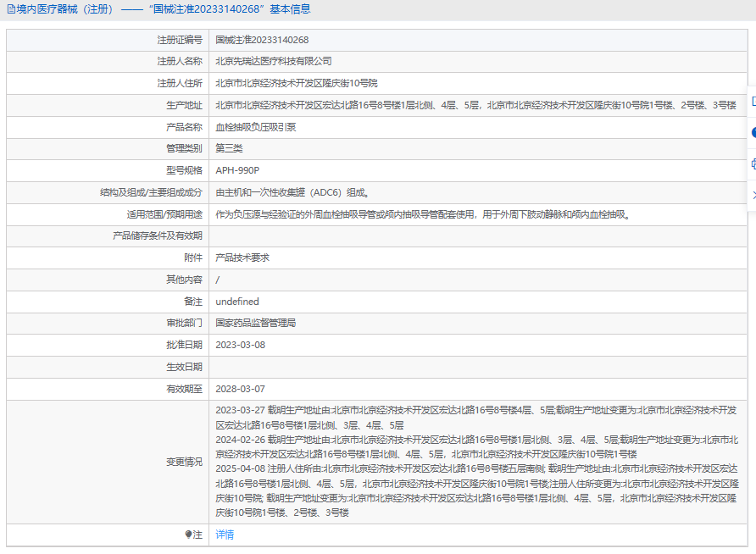
Task: Click the blue circle icon in right sidebar
Action: pyautogui.click(x=753, y=132)
